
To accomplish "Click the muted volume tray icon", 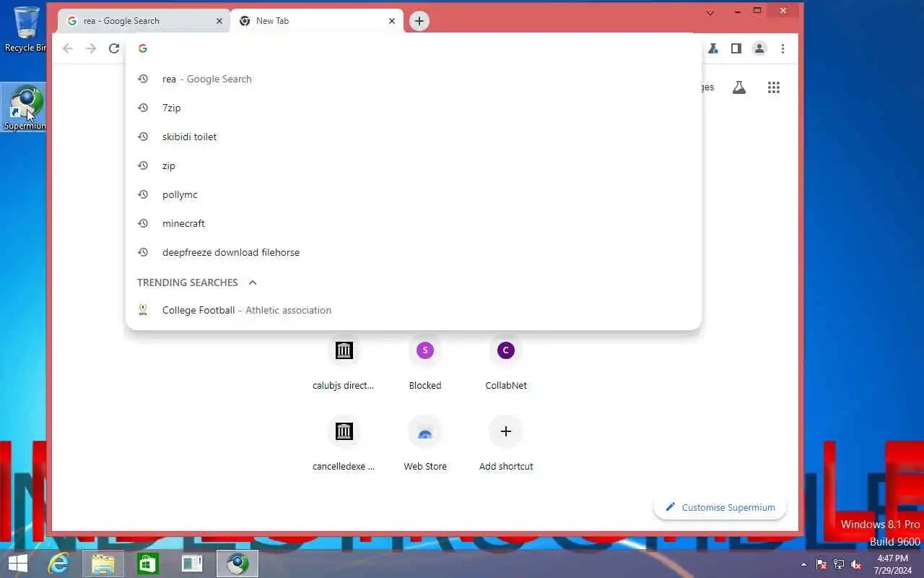I will tap(856, 564).
